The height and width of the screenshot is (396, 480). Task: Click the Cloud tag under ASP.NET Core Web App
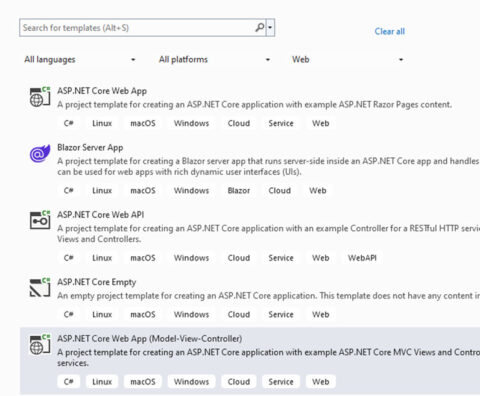(239, 123)
